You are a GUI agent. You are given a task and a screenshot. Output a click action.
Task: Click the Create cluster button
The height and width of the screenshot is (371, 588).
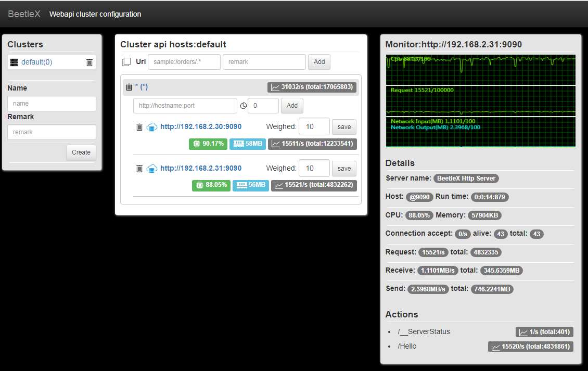pos(81,152)
